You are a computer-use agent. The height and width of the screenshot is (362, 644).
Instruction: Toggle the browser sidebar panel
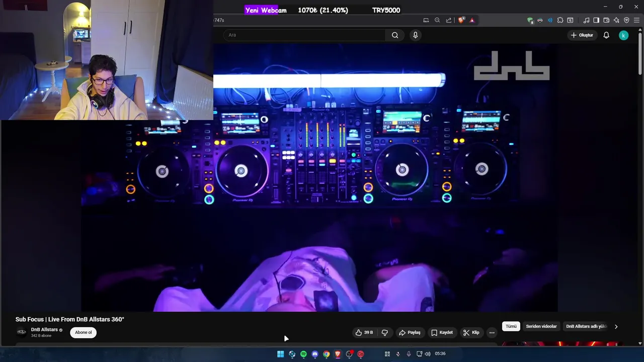point(596,20)
